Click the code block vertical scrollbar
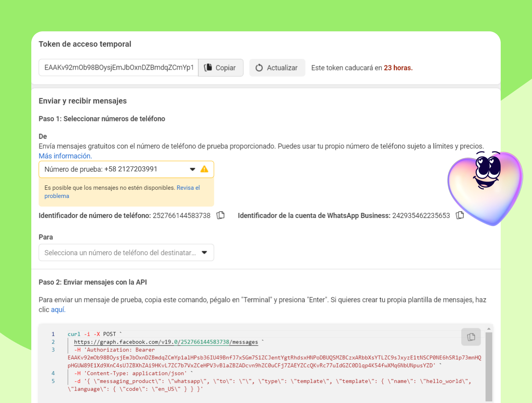This screenshot has width=532, height=403. pyautogui.click(x=489, y=366)
